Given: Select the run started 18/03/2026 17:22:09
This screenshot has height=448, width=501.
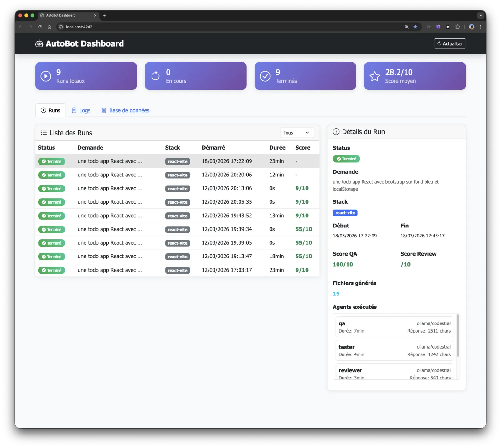Looking at the screenshot, I should coord(177,161).
